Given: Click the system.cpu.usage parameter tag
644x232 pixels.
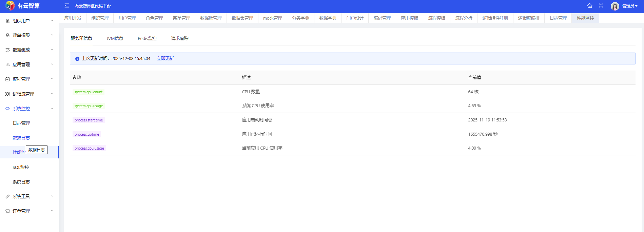Looking at the screenshot, I should [x=89, y=106].
